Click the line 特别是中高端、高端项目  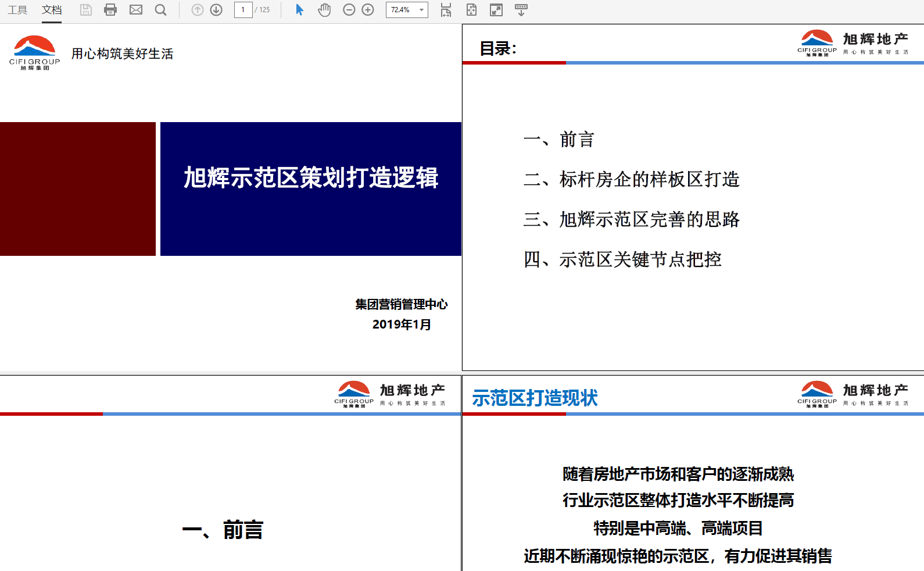click(x=678, y=528)
